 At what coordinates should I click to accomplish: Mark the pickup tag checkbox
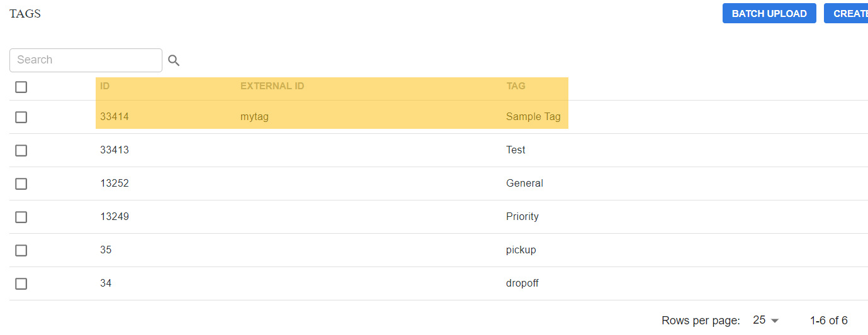point(21,250)
